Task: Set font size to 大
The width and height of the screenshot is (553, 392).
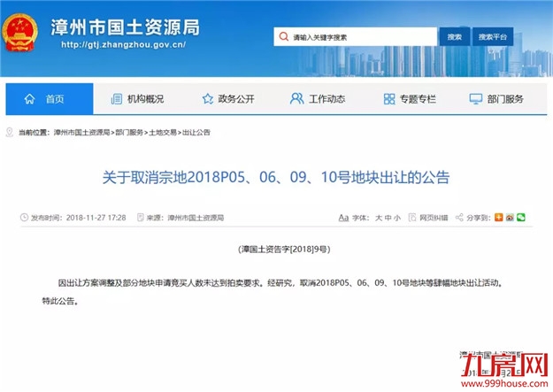Action: [x=379, y=218]
